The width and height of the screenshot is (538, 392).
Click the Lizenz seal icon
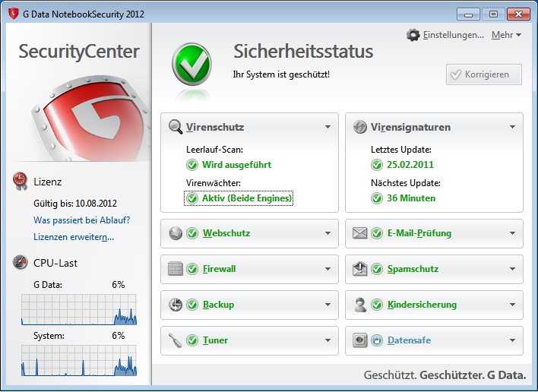(x=20, y=181)
